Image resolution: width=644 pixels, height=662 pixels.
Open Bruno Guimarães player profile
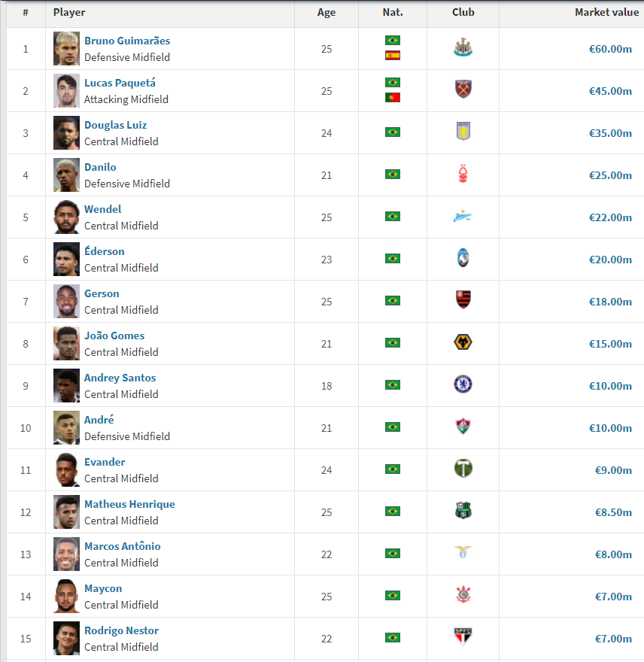click(x=127, y=41)
